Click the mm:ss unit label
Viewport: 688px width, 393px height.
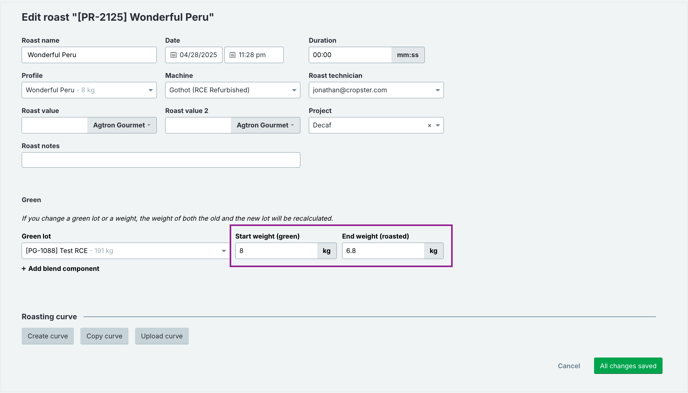tap(408, 55)
